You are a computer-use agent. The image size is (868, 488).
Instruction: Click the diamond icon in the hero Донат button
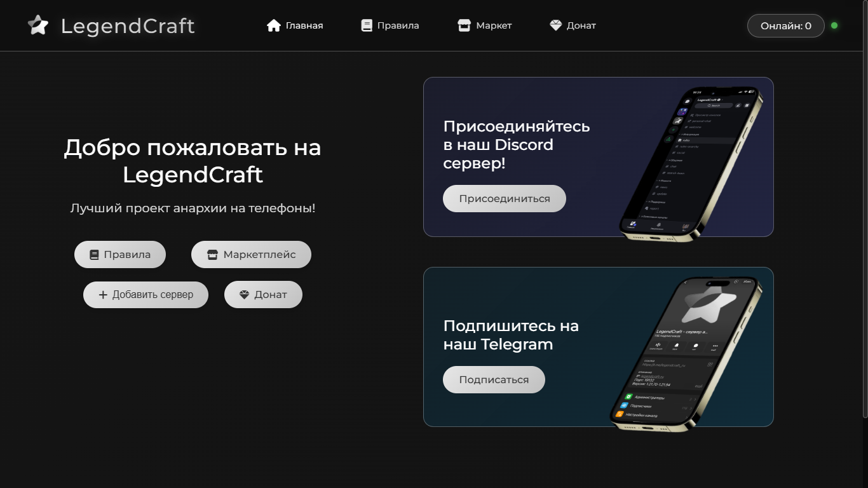244,295
